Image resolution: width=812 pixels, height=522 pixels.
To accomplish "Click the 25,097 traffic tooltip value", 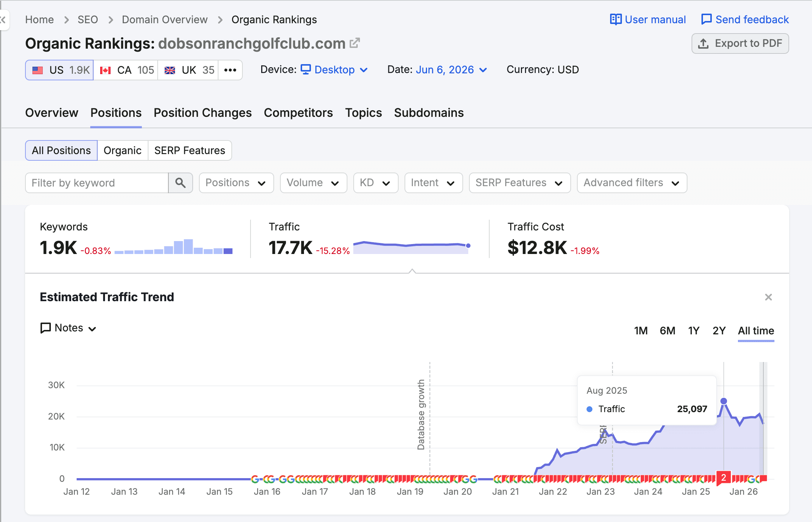I will (x=692, y=409).
